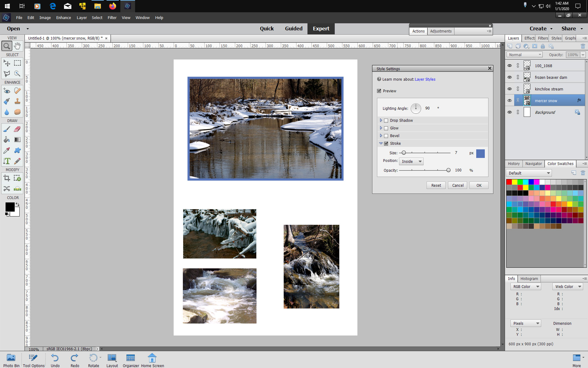Choose the Eyedropper tool
This screenshot has width=588, height=368.
coord(6,150)
